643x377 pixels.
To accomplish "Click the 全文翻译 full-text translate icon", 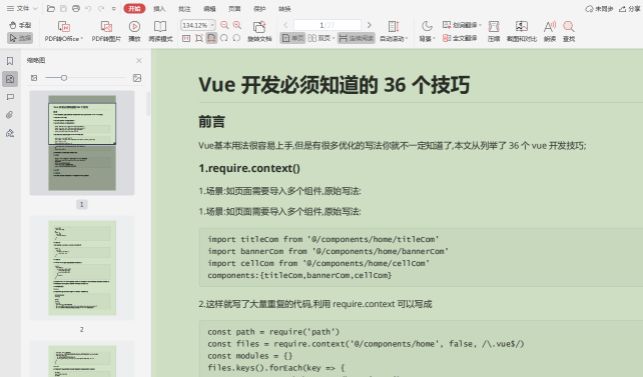I will click(x=460, y=38).
